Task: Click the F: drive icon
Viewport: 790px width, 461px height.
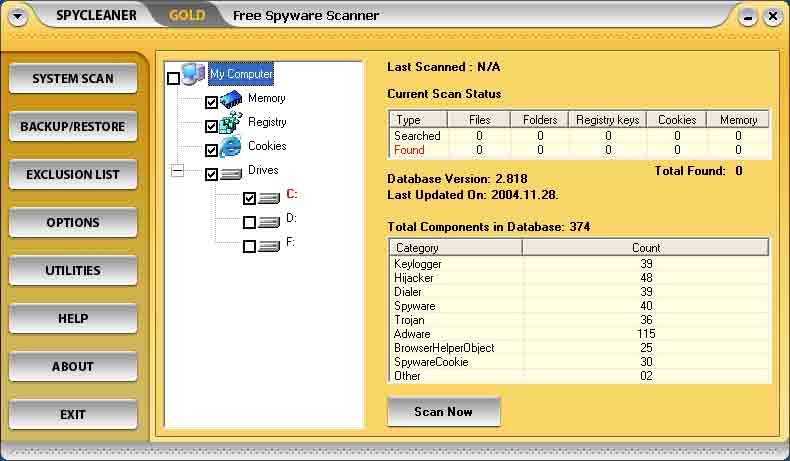Action: 269,246
